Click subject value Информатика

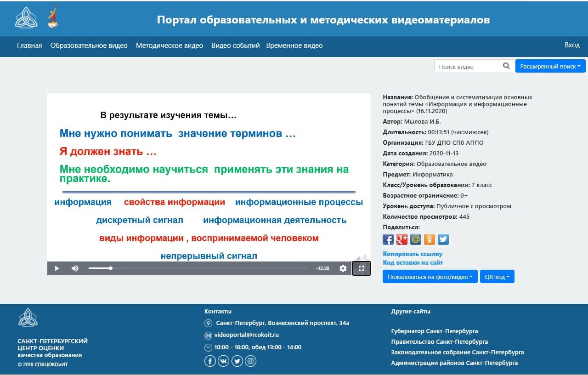(432, 175)
